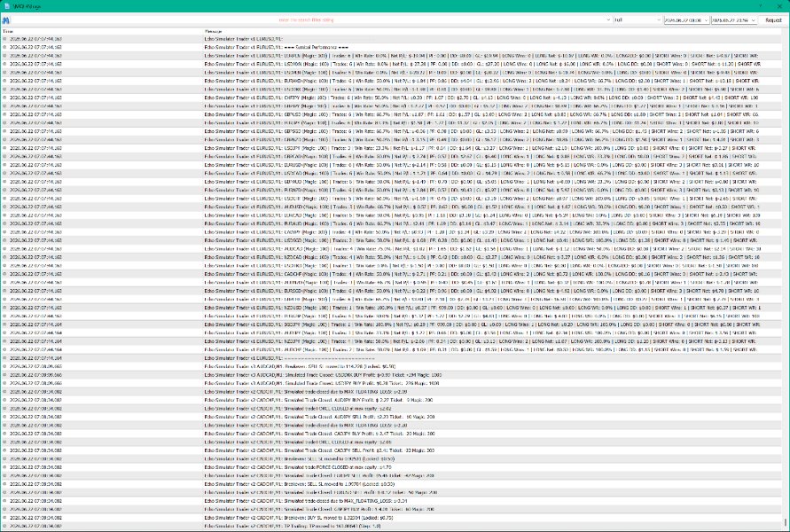Click the FORCE CLOSED log row info icon
The image size is (790, 532).
[x=5, y=467]
